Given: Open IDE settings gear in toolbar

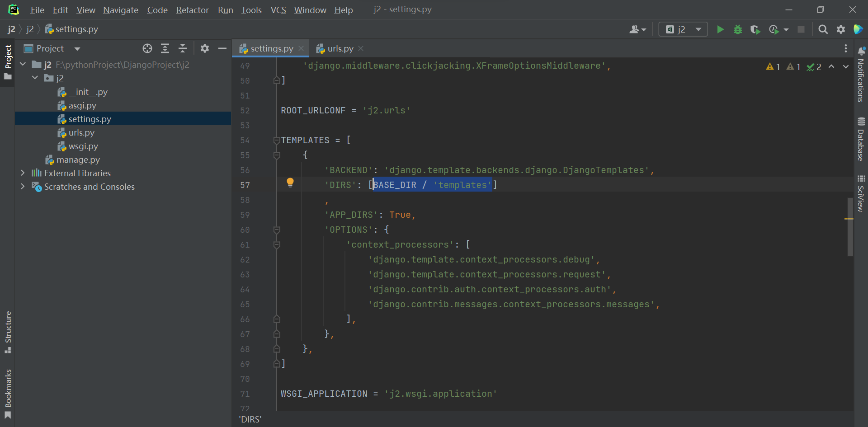Looking at the screenshot, I should (841, 30).
